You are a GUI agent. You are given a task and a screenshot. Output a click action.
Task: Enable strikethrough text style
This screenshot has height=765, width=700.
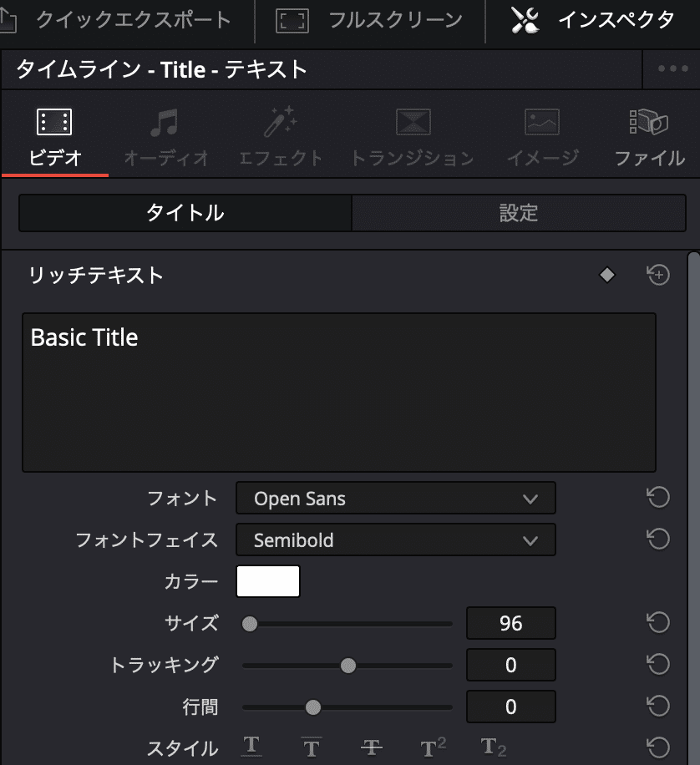pos(371,746)
